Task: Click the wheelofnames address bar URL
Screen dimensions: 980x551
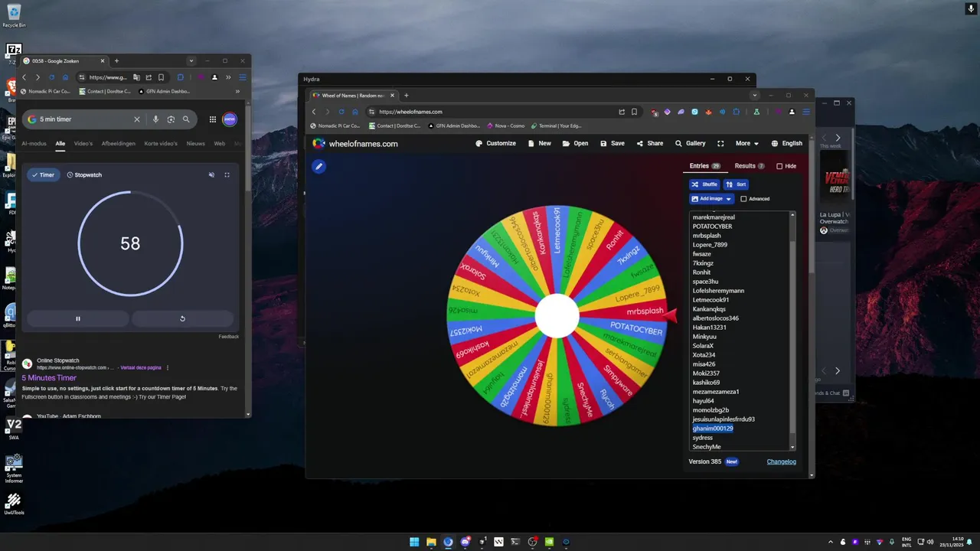Action: [411, 112]
